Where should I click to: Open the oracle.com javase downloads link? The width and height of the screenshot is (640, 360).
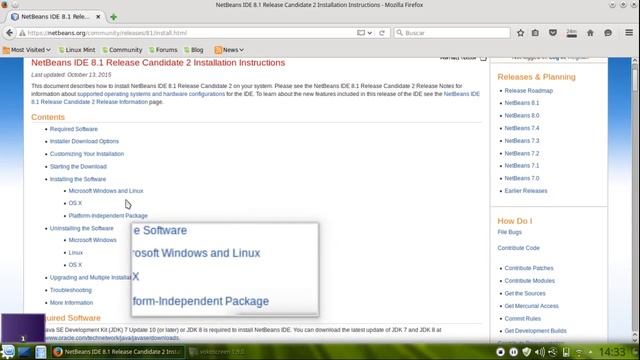pyautogui.click(x=112, y=338)
